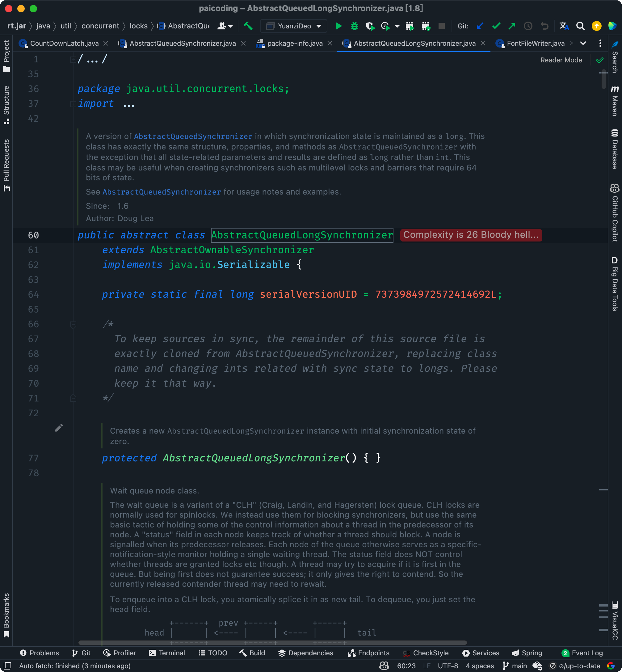Switch to CountDownLatch.java tab
The width and height of the screenshot is (622, 672).
(x=64, y=44)
